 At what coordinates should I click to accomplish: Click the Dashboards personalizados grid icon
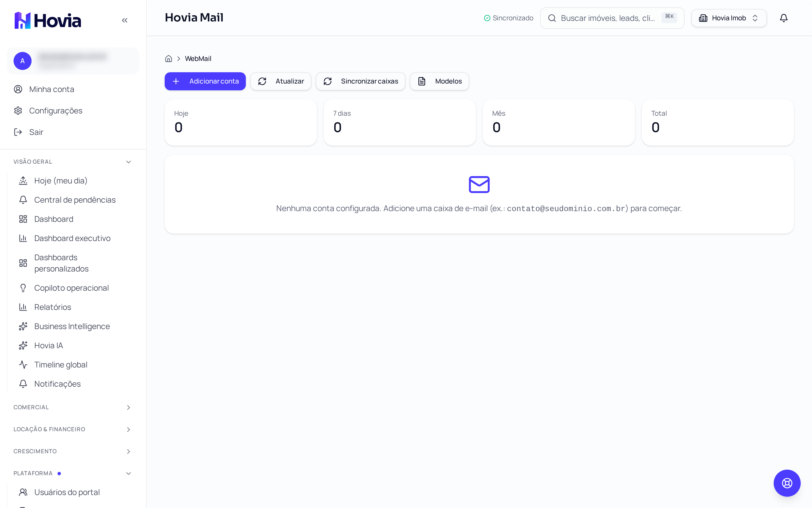23,263
